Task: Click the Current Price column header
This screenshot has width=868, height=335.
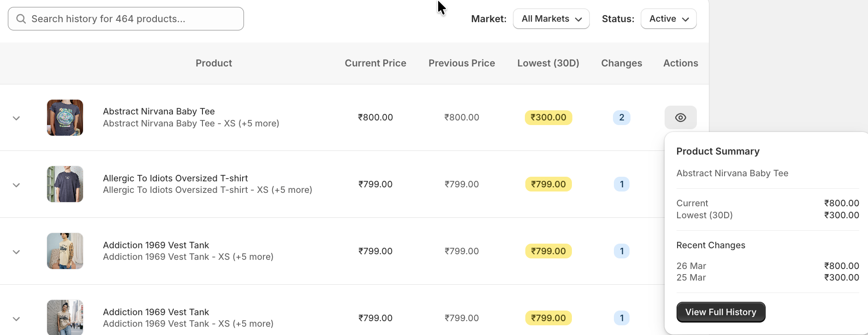Action: coord(375,63)
